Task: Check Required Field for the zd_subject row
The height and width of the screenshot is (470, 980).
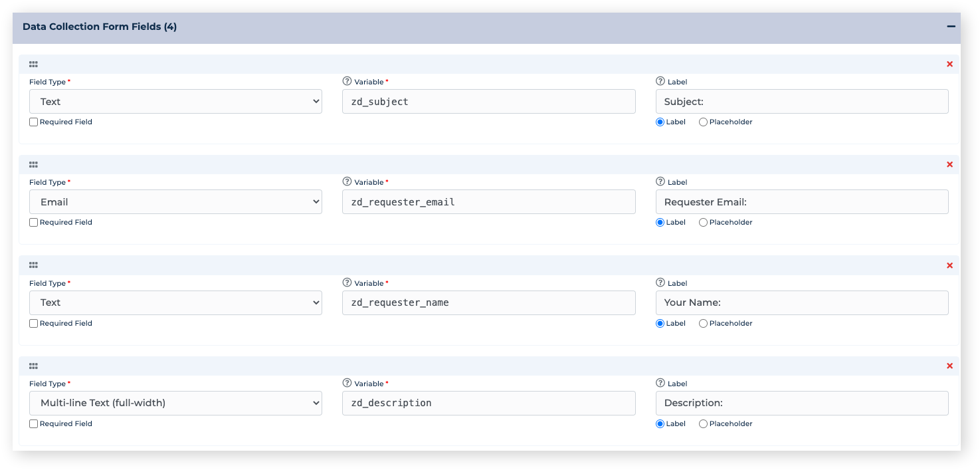Action: click(34, 122)
